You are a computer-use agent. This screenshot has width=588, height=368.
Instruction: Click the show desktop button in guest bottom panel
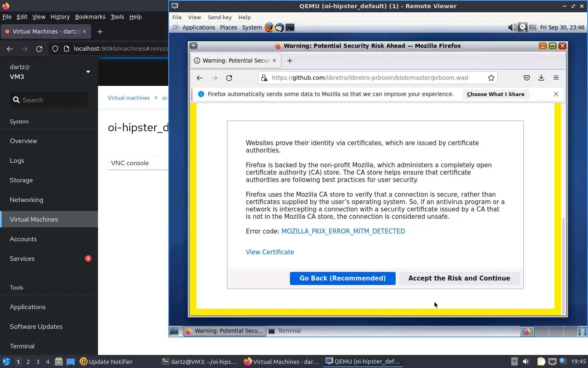click(x=174, y=331)
